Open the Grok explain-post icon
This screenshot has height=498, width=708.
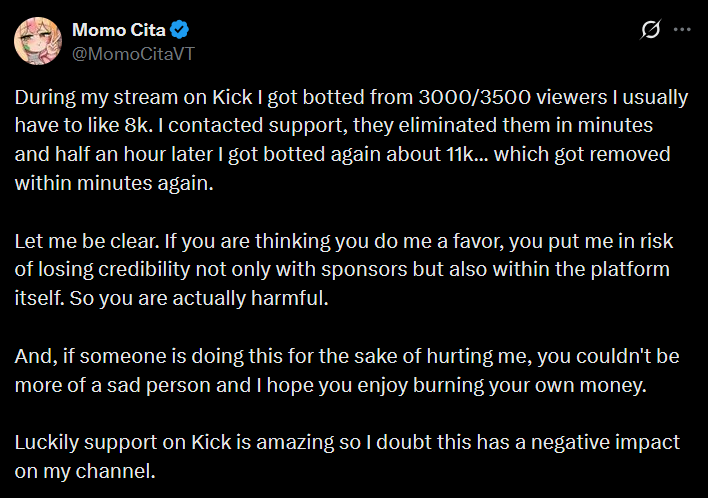click(x=650, y=30)
